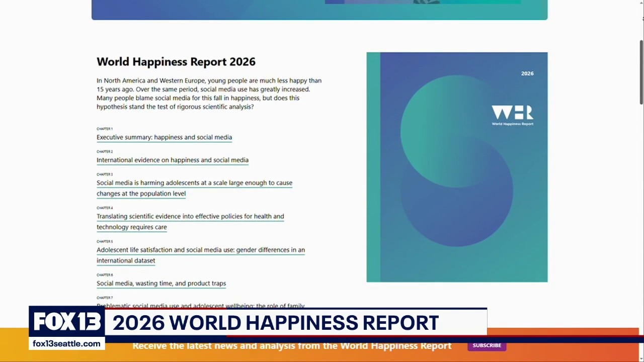Open 'Social media, wasting time, product traps' link
The height and width of the screenshot is (362, 644).
coord(161,284)
